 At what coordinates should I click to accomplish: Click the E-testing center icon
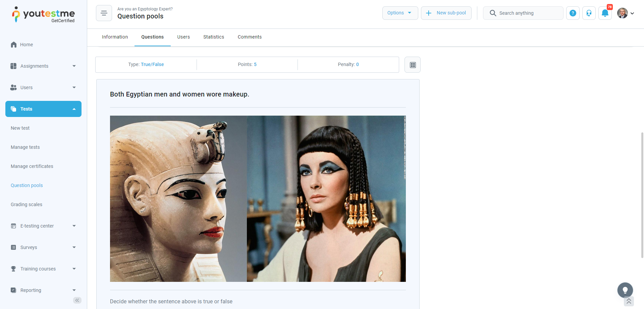[x=13, y=226]
